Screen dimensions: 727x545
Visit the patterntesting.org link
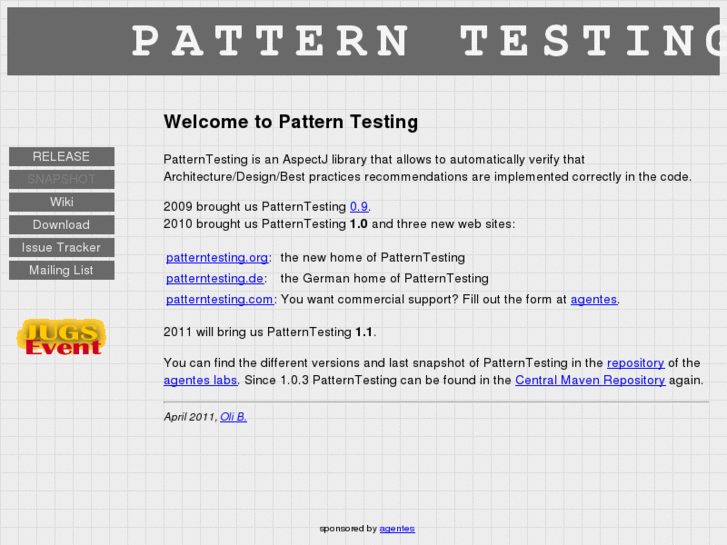pos(217,257)
